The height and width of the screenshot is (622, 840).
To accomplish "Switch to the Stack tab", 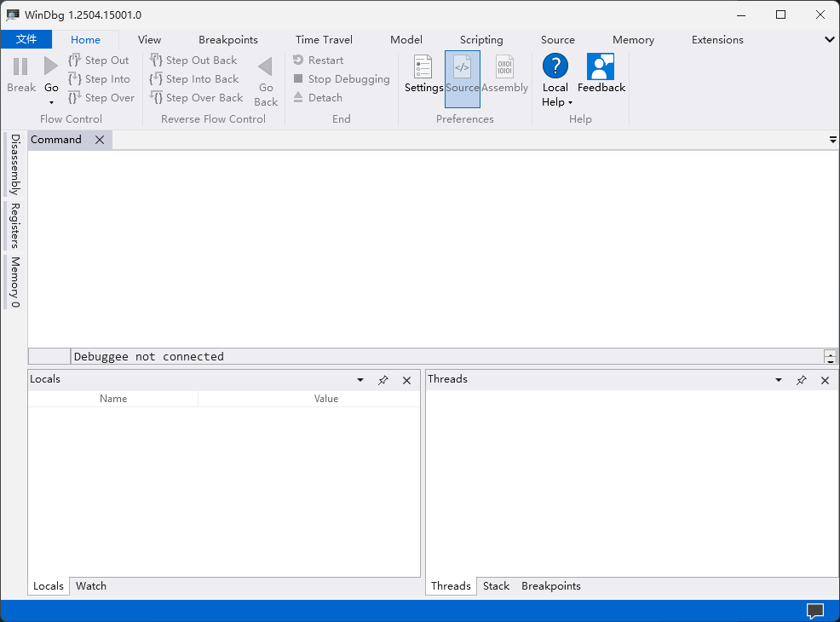I will tap(496, 586).
